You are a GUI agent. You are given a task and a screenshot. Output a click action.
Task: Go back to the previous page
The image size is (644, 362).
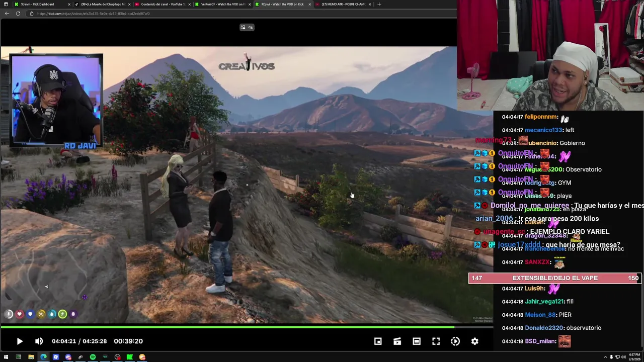tap(7, 14)
